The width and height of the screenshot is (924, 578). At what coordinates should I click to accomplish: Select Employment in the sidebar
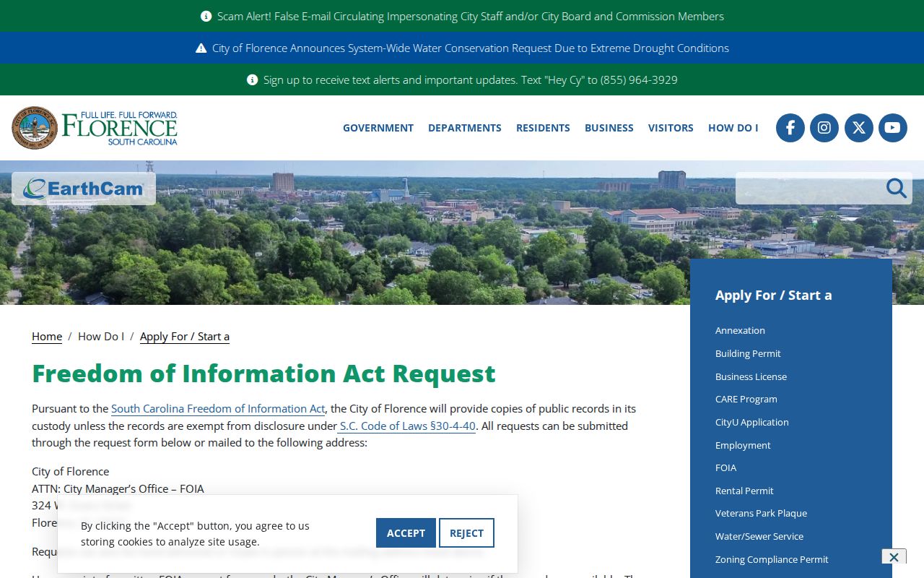[743, 445]
